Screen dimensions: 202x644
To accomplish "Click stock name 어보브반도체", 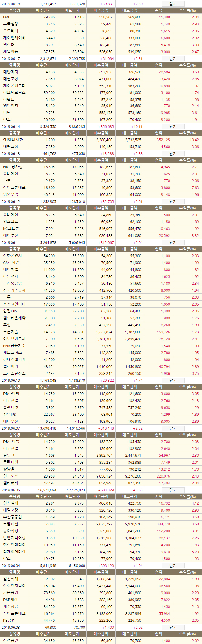I will [x=14, y=339].
